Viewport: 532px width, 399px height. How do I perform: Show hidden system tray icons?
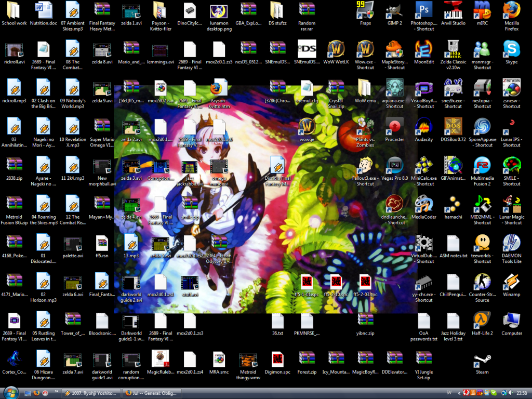(459, 393)
